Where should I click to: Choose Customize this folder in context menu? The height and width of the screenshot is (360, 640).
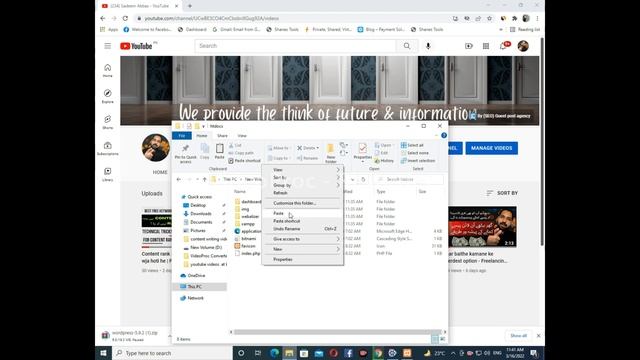pyautogui.click(x=302, y=203)
